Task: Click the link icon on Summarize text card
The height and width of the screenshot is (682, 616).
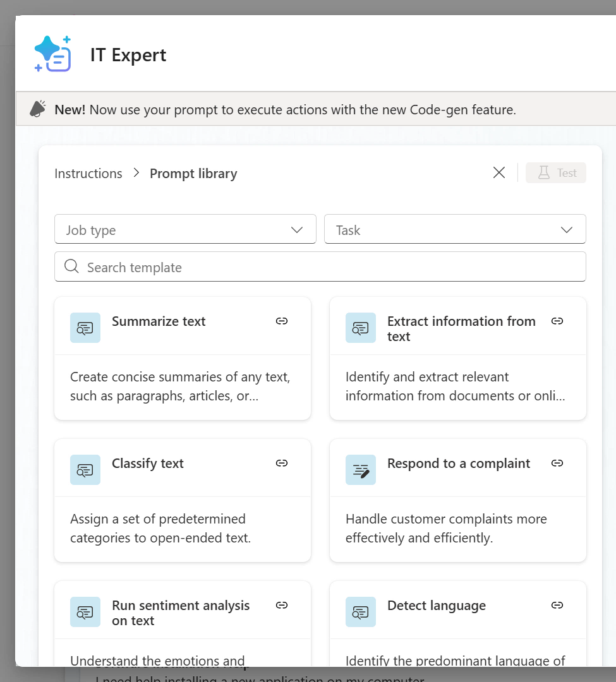Action: (x=282, y=321)
